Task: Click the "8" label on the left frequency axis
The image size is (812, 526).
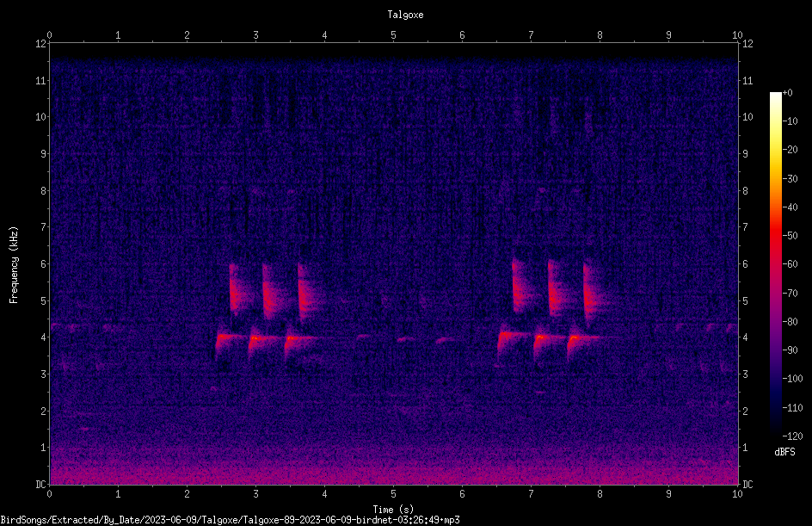Action: coord(43,191)
